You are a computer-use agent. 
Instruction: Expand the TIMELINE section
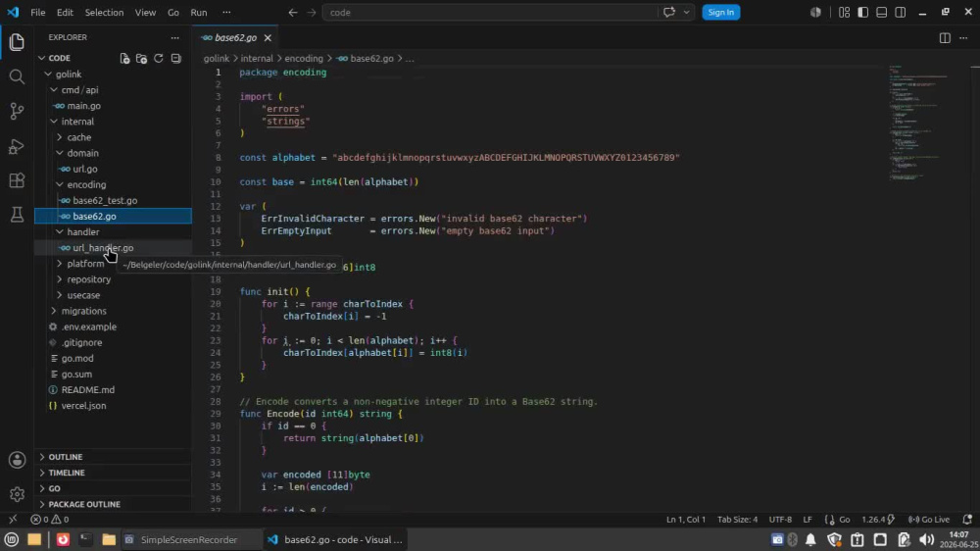(113, 473)
